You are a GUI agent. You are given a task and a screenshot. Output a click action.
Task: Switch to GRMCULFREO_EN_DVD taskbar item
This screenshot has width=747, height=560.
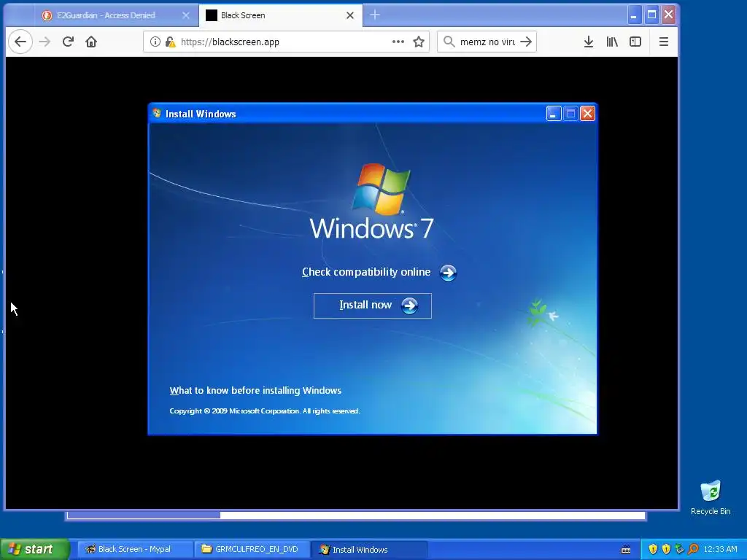coord(252,549)
